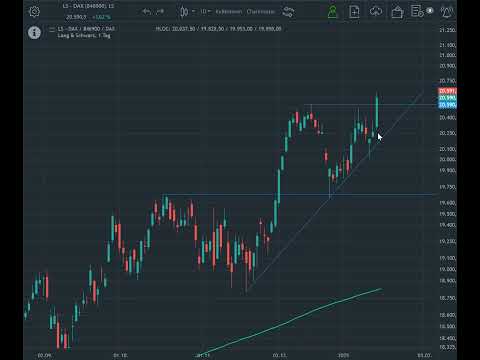
Task: Click the legend menu icon before LS - DAX
Action: [x=52, y=29]
